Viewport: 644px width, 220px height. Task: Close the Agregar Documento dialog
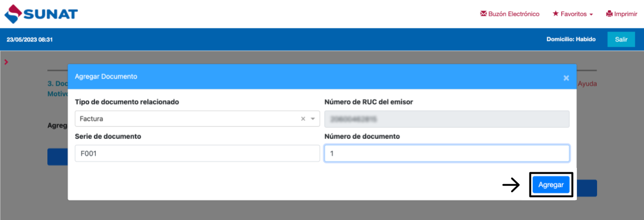tap(566, 78)
